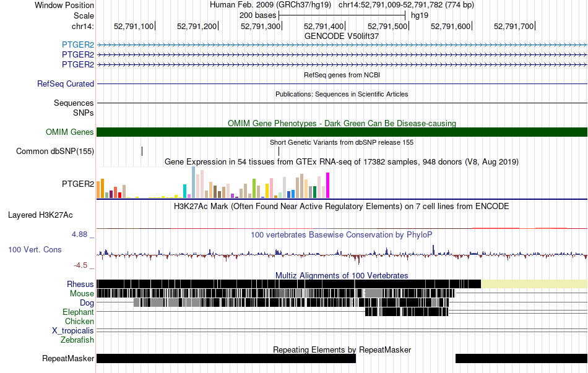The width and height of the screenshot is (588, 373).
Task: Click the tall steel-blue GTEx expression bar
Action: click(194, 182)
